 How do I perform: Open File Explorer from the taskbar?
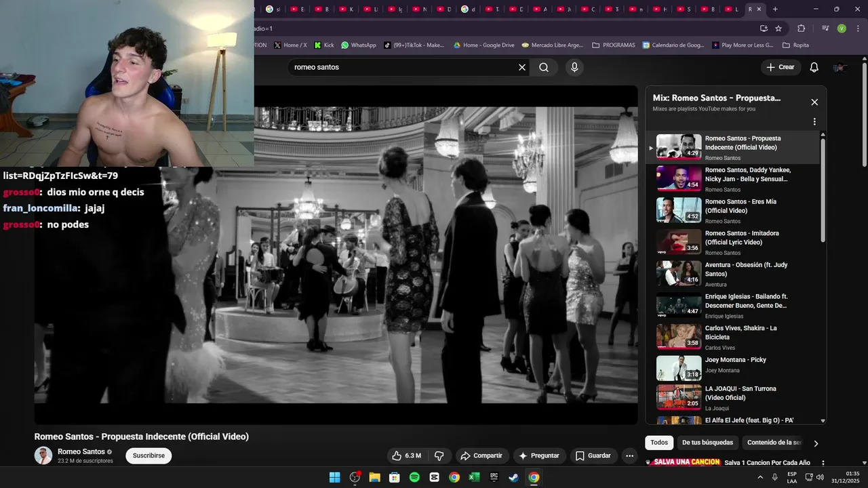coord(374,477)
